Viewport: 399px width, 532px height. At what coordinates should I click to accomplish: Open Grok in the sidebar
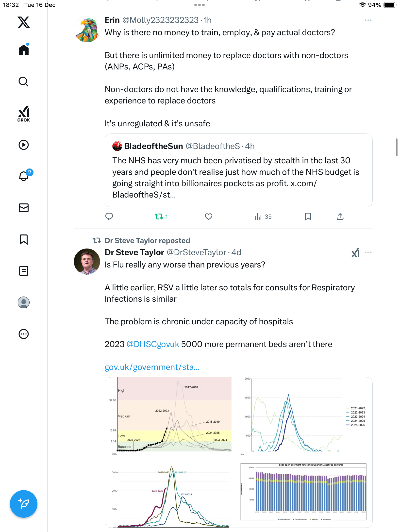pos(24,114)
